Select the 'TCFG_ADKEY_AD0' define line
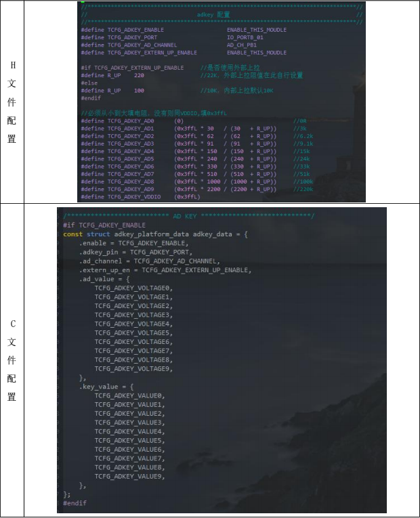 (194, 121)
